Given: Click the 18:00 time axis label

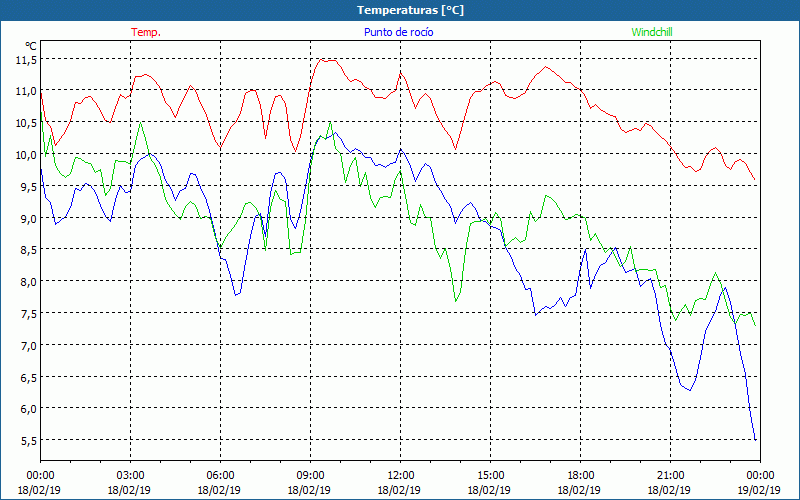Looking at the screenshot, I should tap(580, 476).
